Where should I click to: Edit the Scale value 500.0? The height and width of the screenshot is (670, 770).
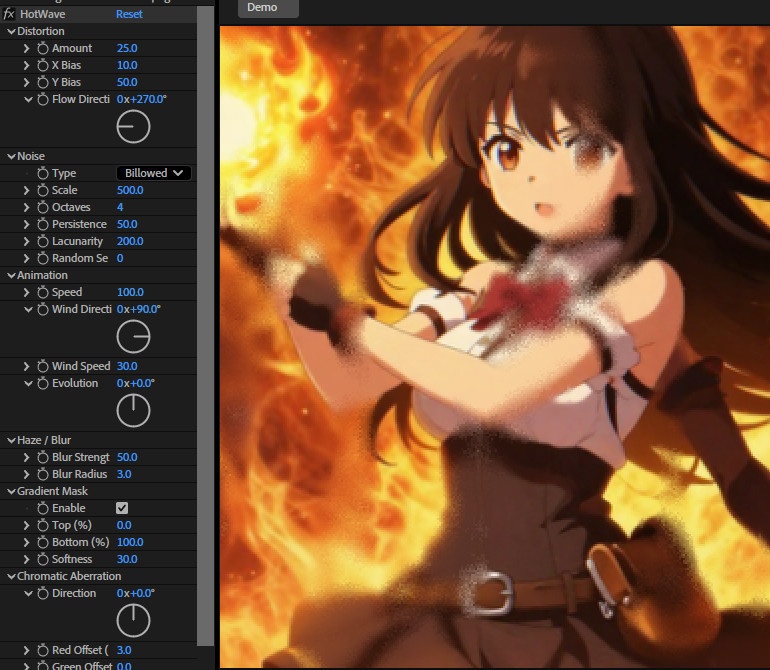point(130,190)
